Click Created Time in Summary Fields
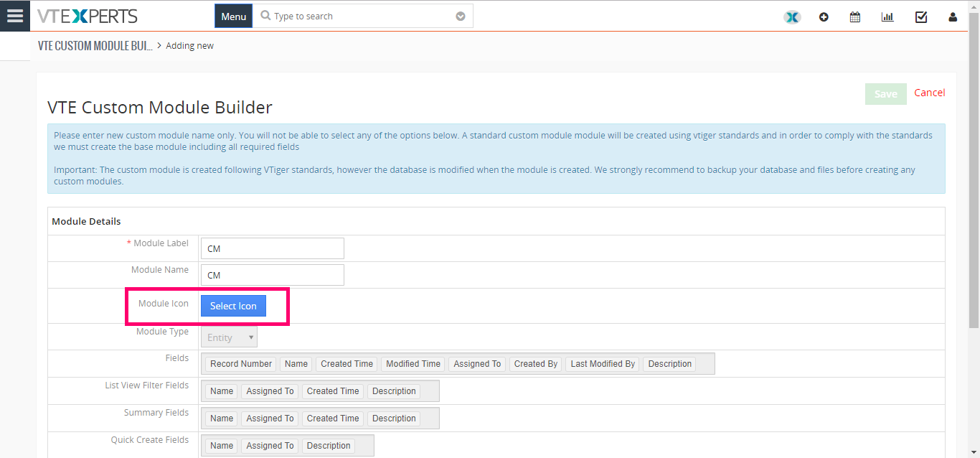This screenshot has width=980, height=458. (333, 419)
